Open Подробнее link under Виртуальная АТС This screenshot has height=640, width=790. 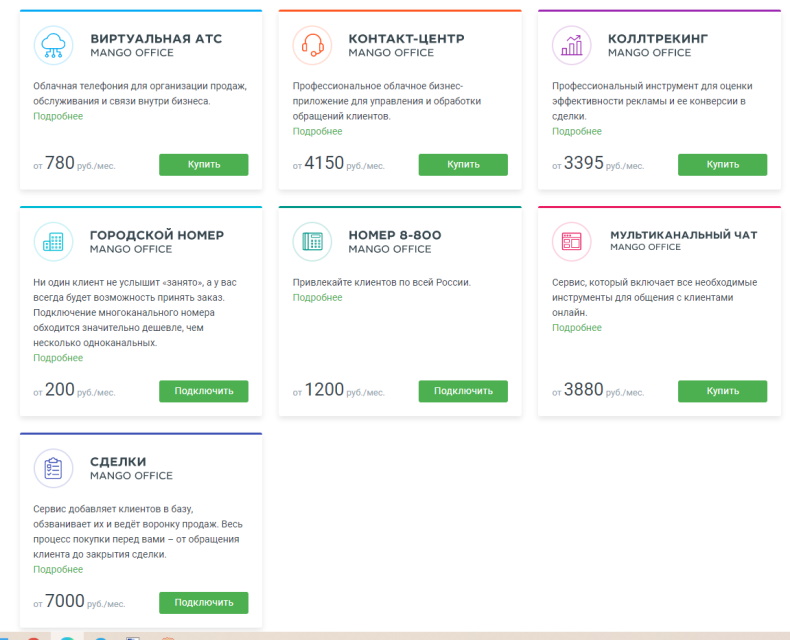pyautogui.click(x=58, y=116)
